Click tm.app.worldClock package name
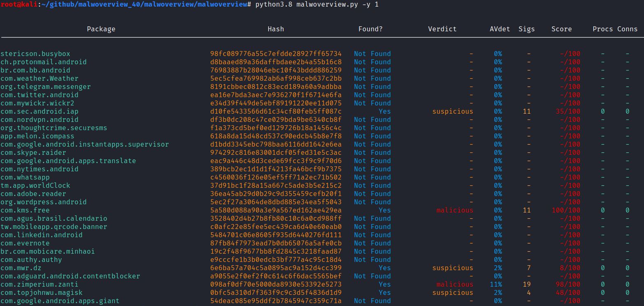 (35, 185)
